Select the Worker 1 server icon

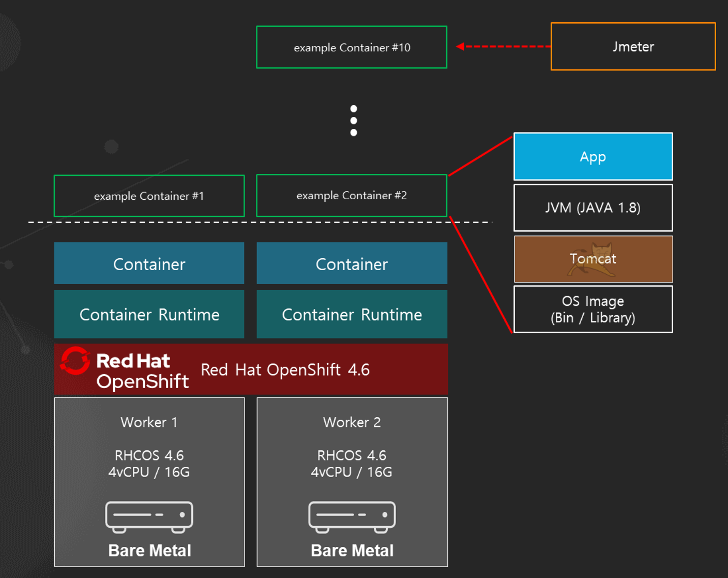(x=149, y=516)
